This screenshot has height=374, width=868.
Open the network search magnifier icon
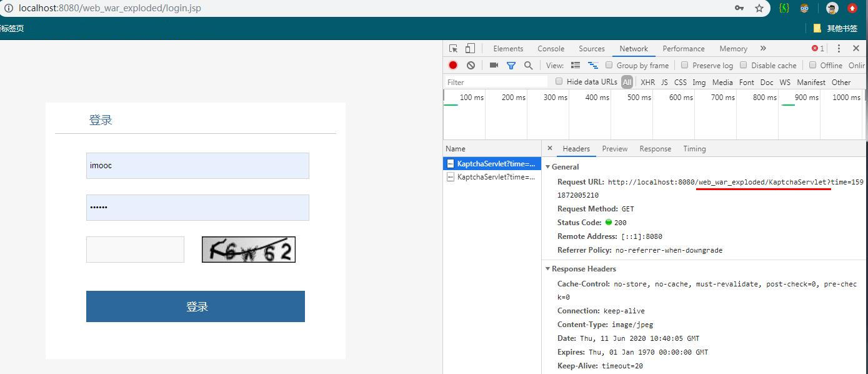click(x=528, y=65)
